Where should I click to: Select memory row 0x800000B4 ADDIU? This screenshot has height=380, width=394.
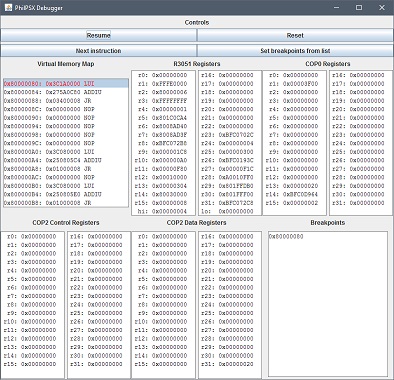coord(66,194)
